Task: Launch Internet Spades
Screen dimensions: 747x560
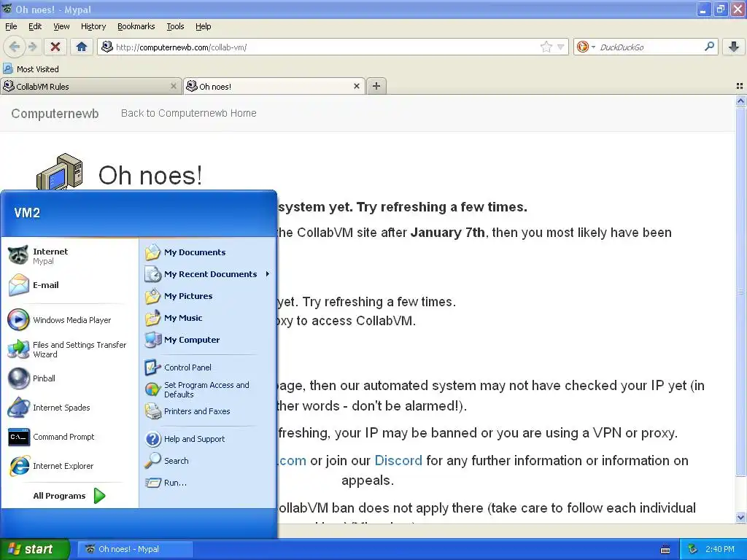Action: click(x=69, y=408)
